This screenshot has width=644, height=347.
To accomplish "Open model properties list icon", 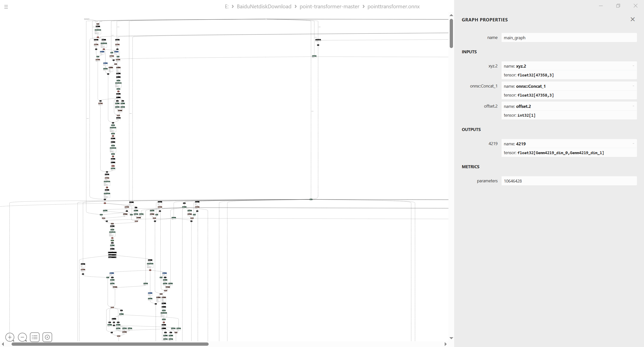I will click(x=35, y=337).
